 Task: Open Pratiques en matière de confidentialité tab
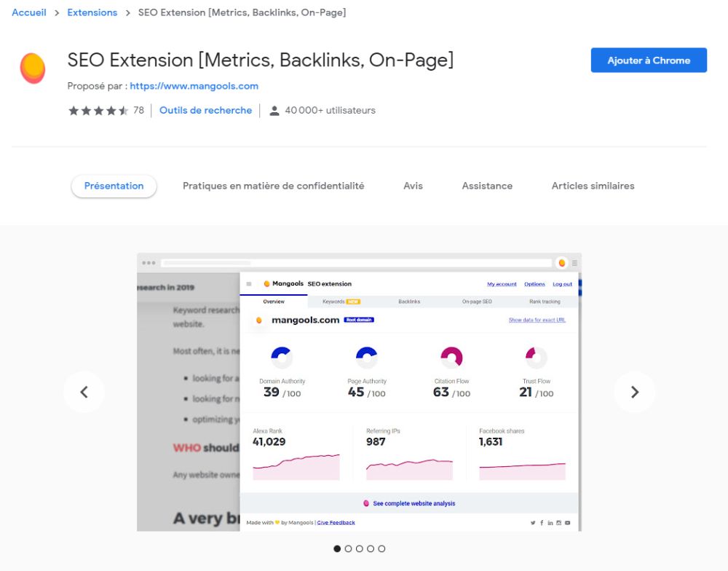click(274, 186)
